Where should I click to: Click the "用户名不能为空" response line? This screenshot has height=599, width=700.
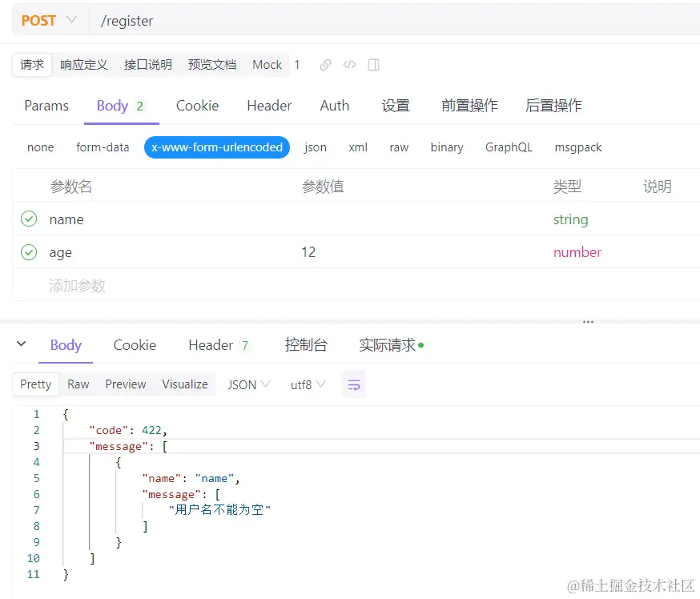tap(219, 510)
